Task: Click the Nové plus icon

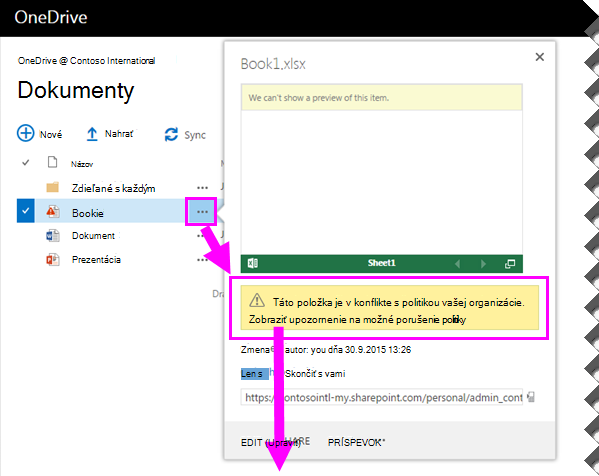Action: point(26,133)
